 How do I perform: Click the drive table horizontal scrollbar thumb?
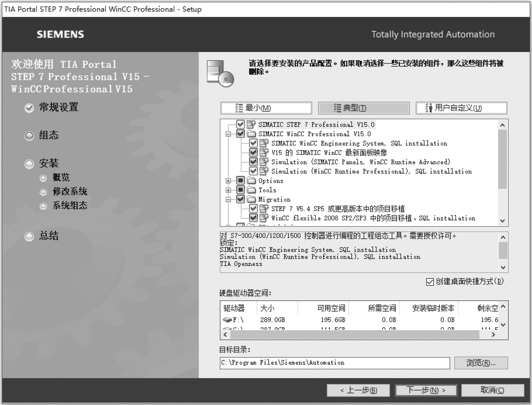click(x=355, y=335)
